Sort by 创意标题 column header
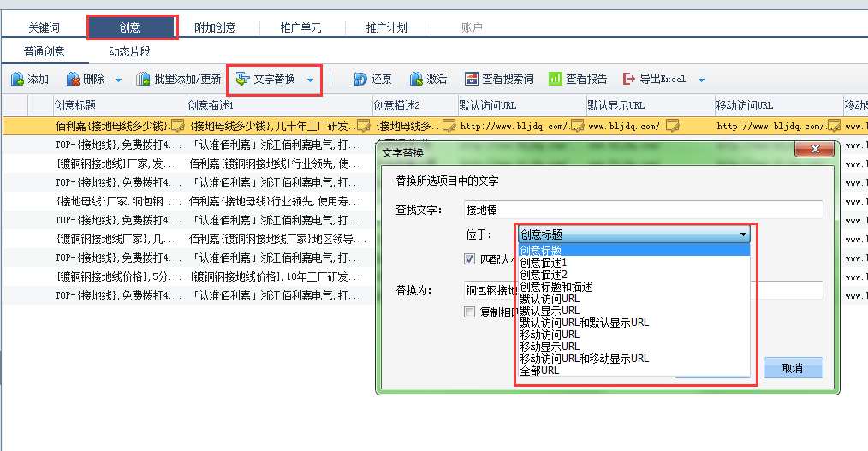 [120, 105]
